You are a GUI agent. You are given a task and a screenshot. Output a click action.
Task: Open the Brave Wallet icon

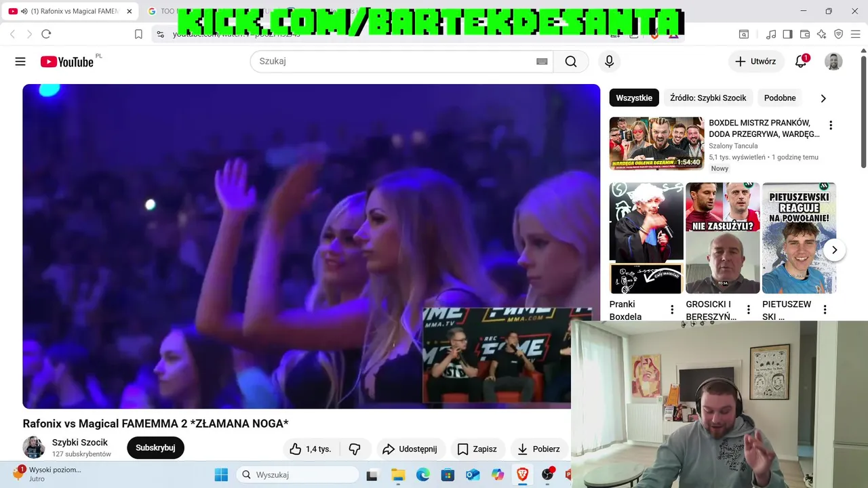click(x=805, y=34)
